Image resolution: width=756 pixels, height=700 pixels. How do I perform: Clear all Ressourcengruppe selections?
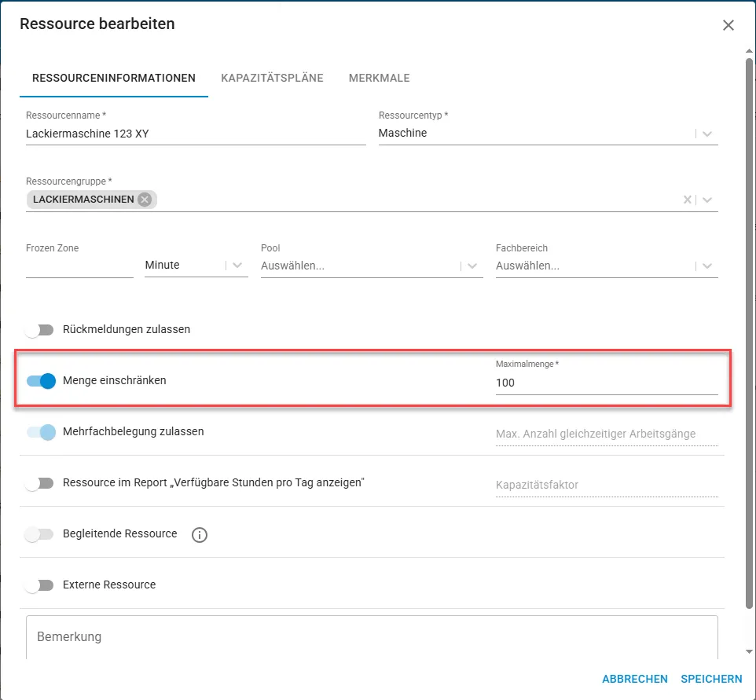(687, 200)
